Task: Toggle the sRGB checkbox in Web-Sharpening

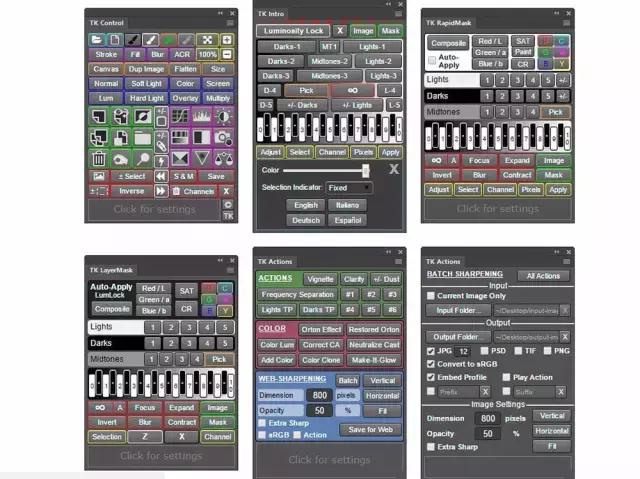Action: pos(262,435)
